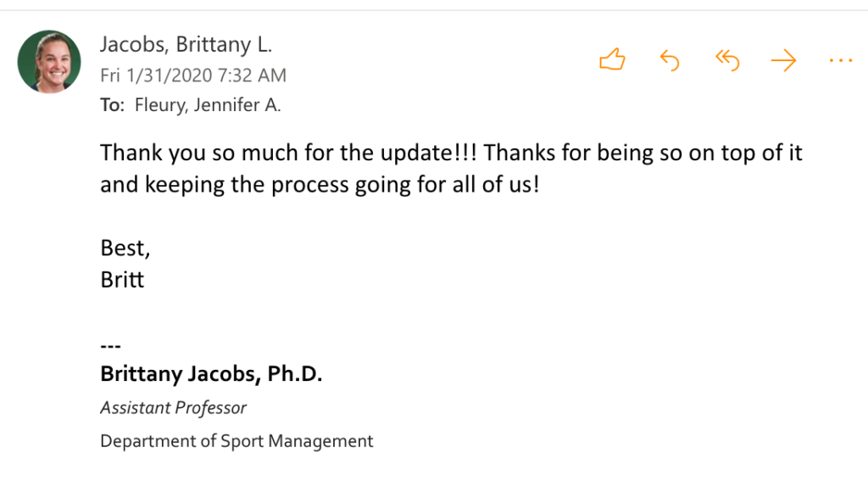Click the Fri 1/31/2020 7:32 AM timestamp

193,76
